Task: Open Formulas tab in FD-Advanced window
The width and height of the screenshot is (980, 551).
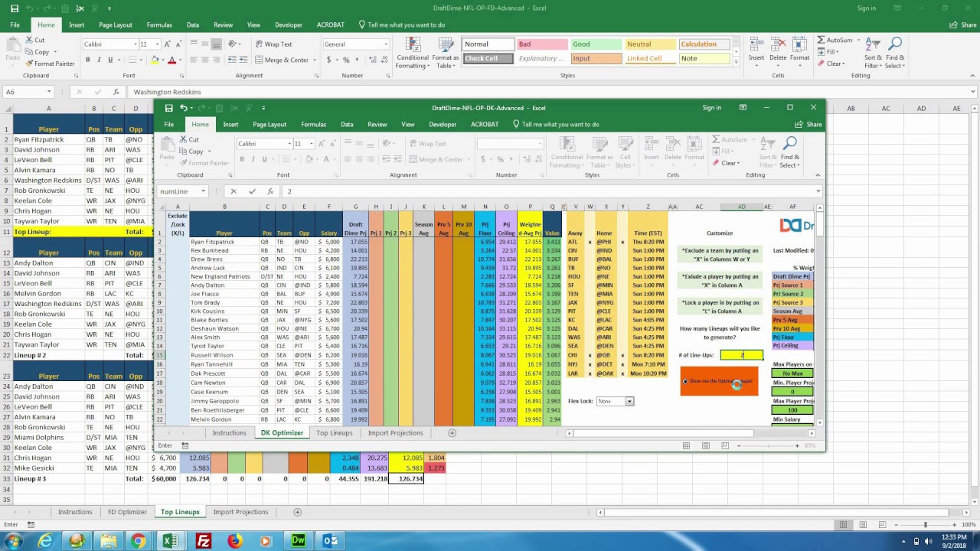Action: tap(159, 24)
